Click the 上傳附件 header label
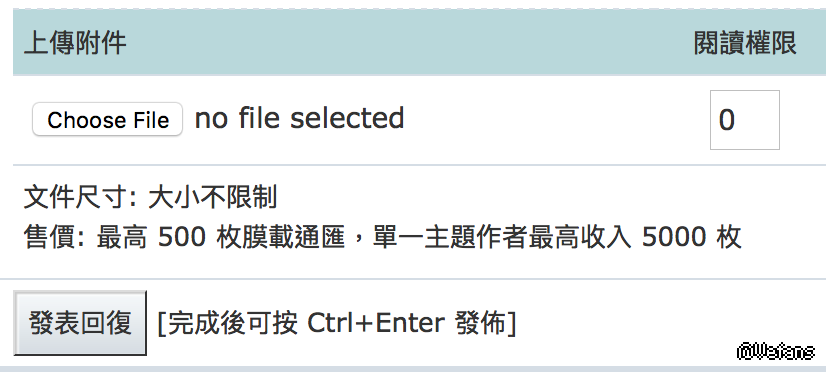This screenshot has height=372, width=826. coord(75,43)
